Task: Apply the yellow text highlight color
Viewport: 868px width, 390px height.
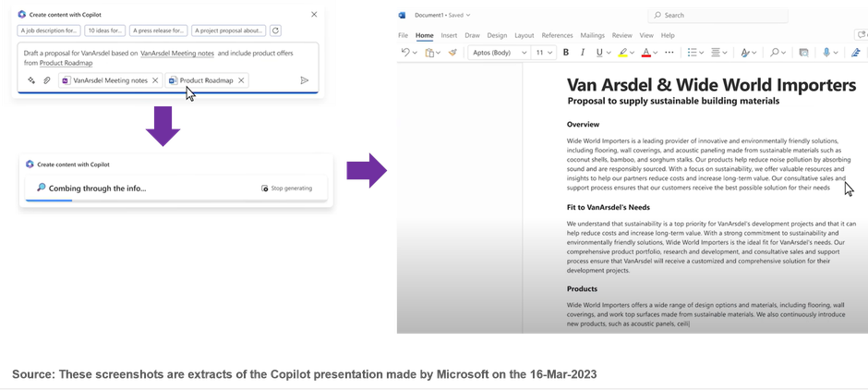Action: coord(622,53)
